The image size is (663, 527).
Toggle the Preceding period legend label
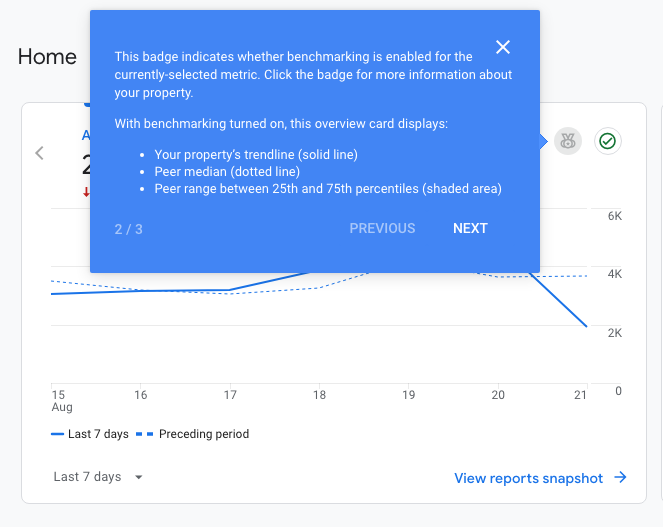click(203, 434)
